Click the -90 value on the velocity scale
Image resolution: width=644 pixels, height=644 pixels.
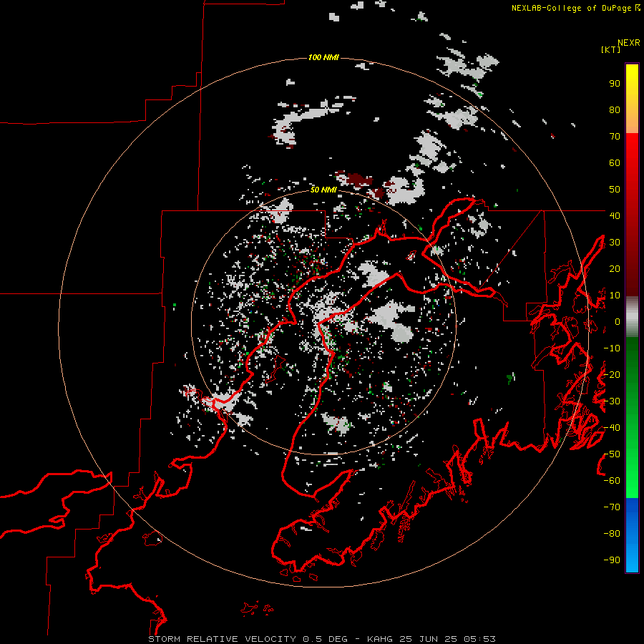tap(612, 560)
